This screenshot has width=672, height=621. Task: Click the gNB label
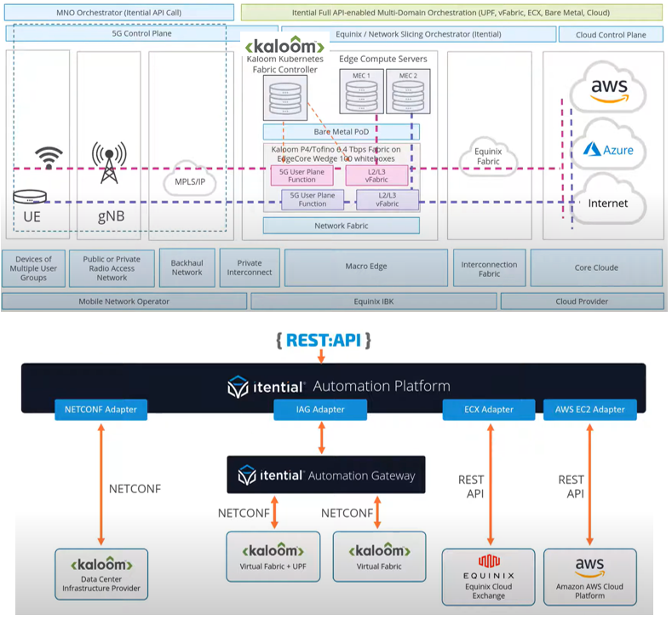click(112, 216)
